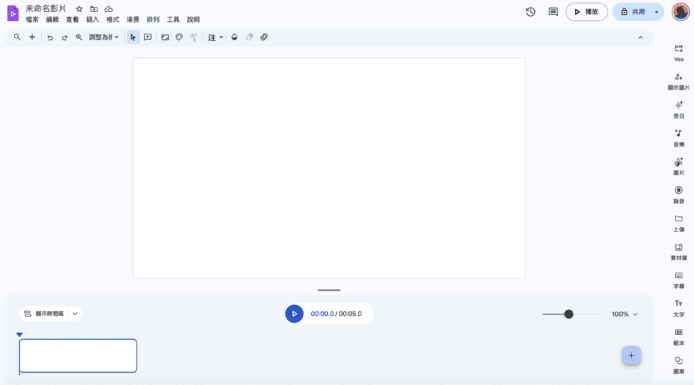Collapse the toolbar with chevron
The image size is (694, 385).
pos(640,38)
